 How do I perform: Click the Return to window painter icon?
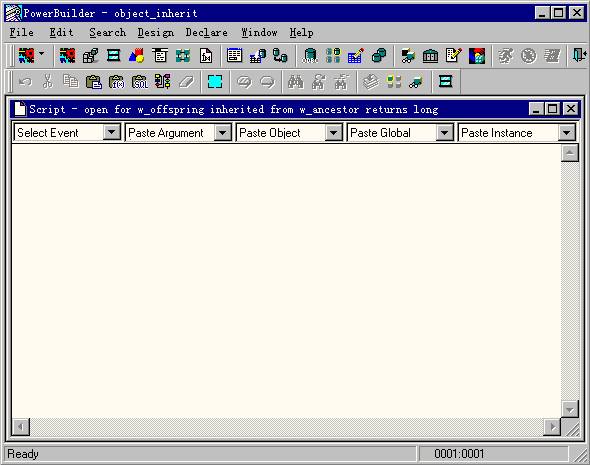pyautogui.click(x=445, y=82)
